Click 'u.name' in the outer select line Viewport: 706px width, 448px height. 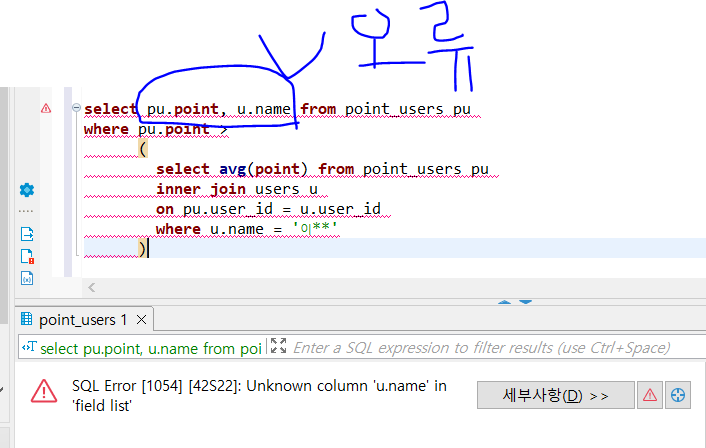point(264,109)
